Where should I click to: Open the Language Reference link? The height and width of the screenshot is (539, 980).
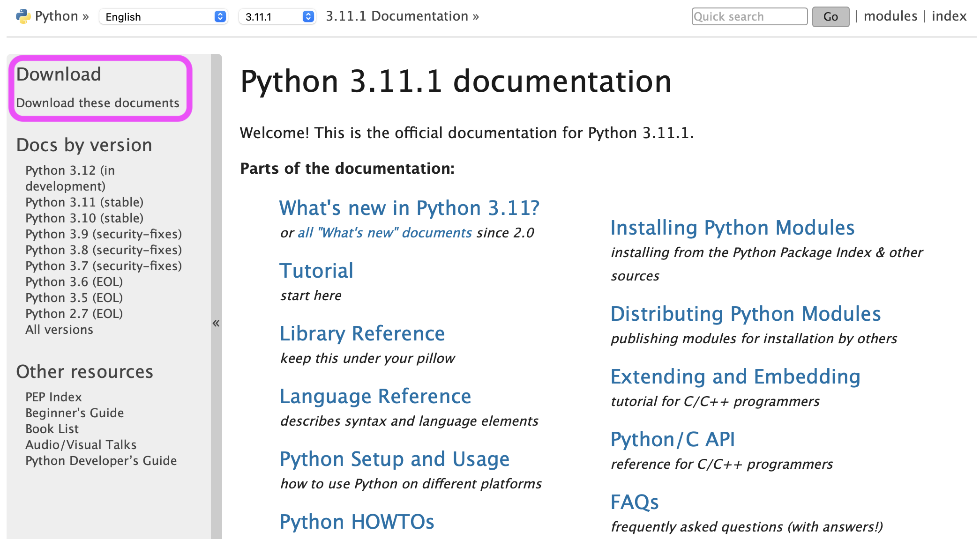pyautogui.click(x=375, y=396)
